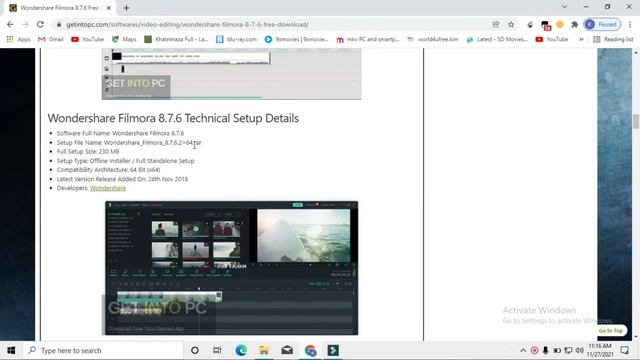Open the mkv PC and smartphone bookmark
This screenshot has height=360, width=640.
(368, 39)
